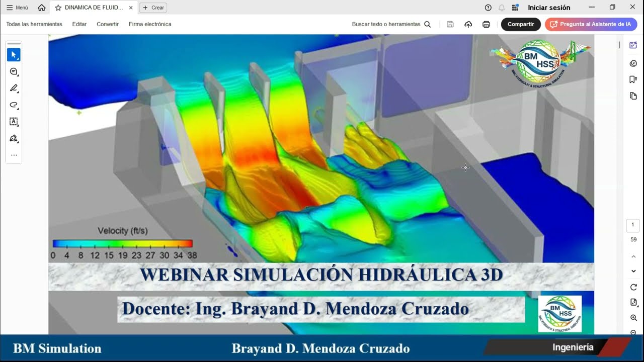Open the apps grid icon
Screen dimensions: 644x362
pyautogui.click(x=515, y=8)
